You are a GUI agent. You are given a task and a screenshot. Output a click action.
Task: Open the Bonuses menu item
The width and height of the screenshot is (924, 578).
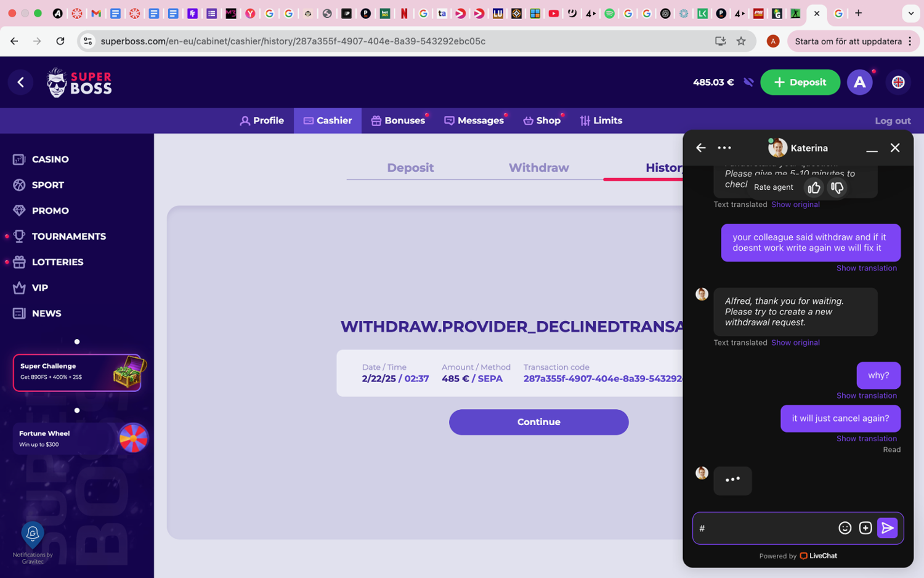click(398, 121)
